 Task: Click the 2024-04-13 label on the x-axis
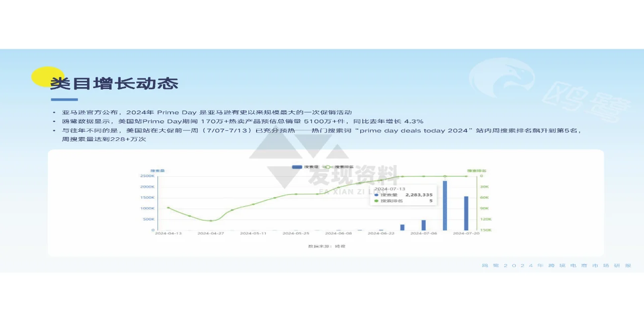click(x=169, y=233)
